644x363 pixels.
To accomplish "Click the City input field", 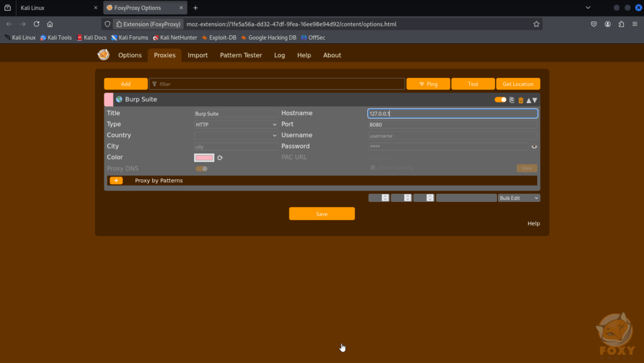I will (x=236, y=147).
